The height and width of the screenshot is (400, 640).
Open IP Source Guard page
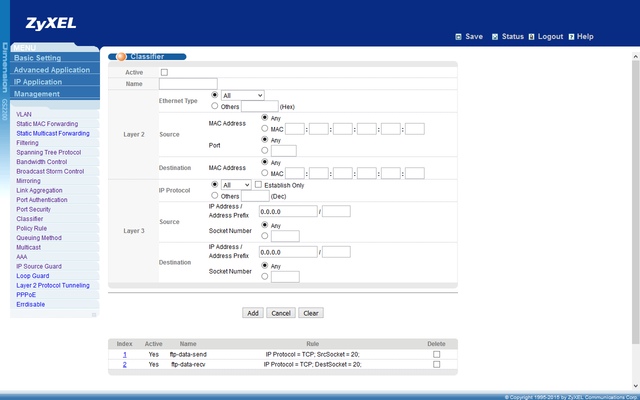point(39,266)
